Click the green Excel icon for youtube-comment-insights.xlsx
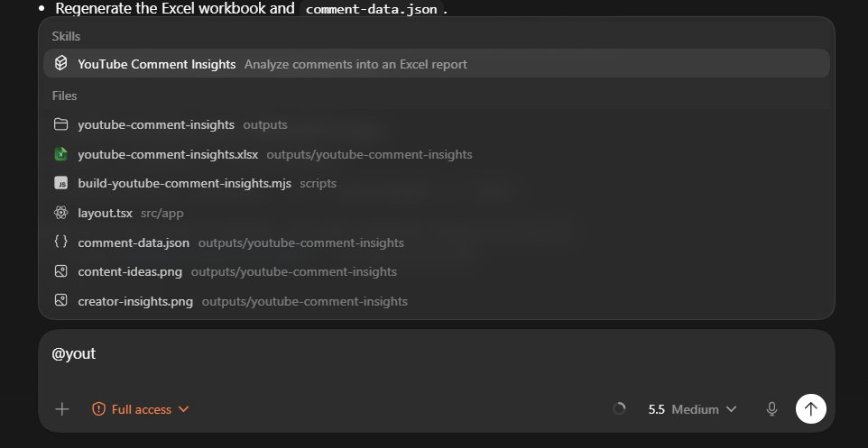 tap(60, 154)
